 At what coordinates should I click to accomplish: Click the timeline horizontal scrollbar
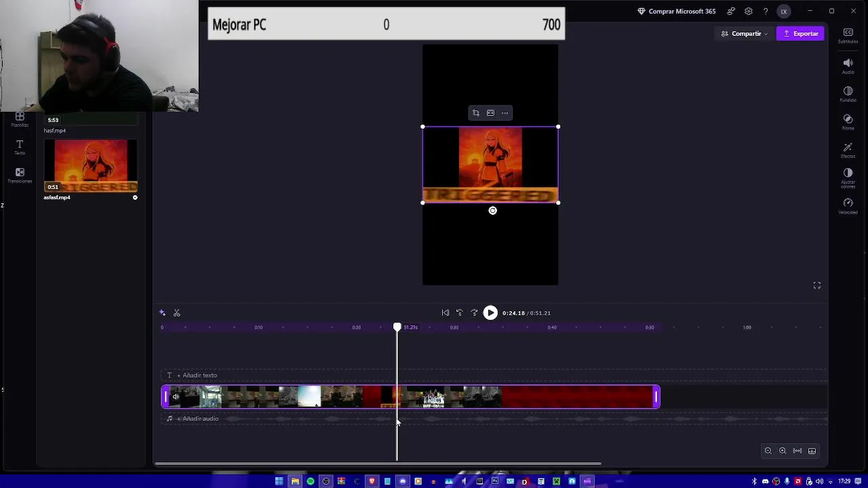tap(378, 464)
